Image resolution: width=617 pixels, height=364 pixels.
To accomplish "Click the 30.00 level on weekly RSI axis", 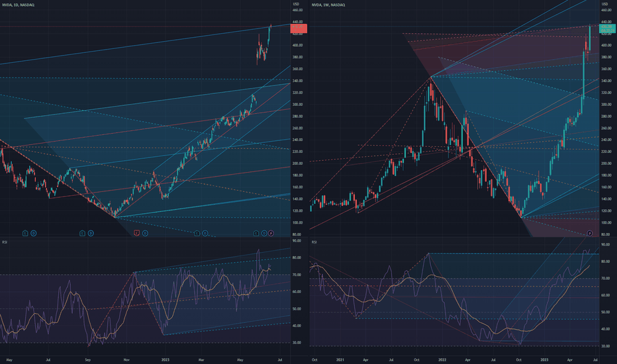I will point(605,346).
